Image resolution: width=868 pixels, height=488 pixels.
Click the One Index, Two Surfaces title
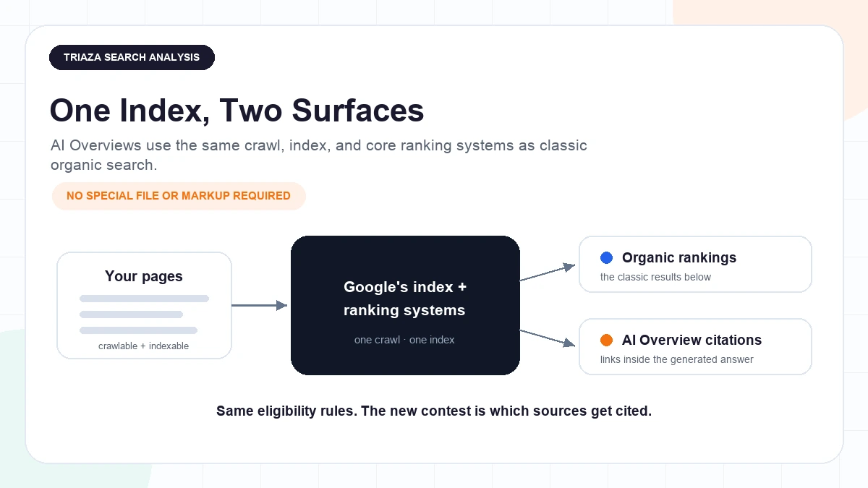(237, 111)
